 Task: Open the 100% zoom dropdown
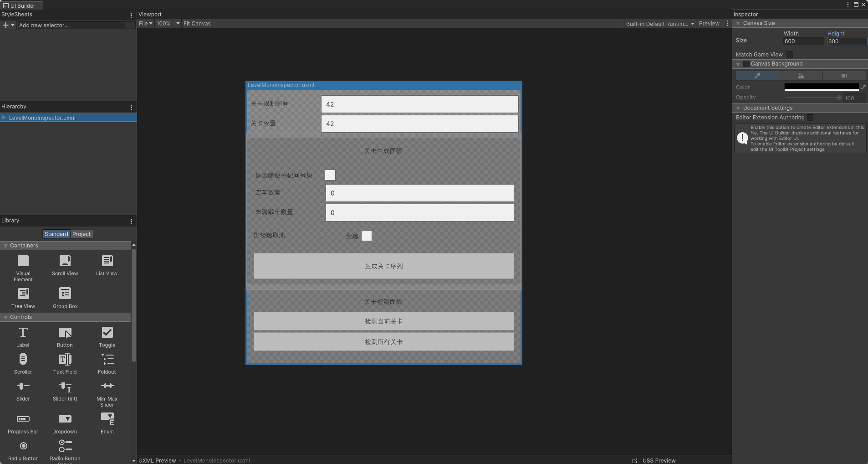168,24
